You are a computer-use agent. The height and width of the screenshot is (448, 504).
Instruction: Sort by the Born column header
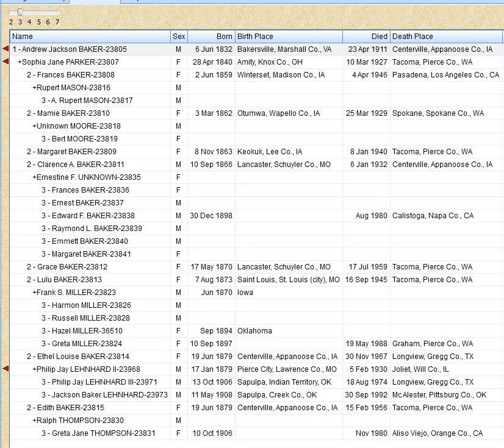[x=211, y=37]
